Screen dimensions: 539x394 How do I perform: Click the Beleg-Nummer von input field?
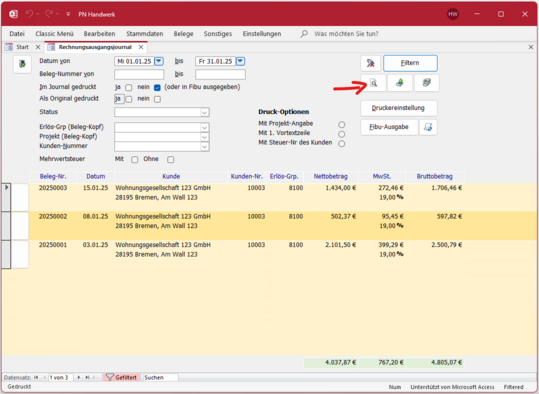coord(139,74)
